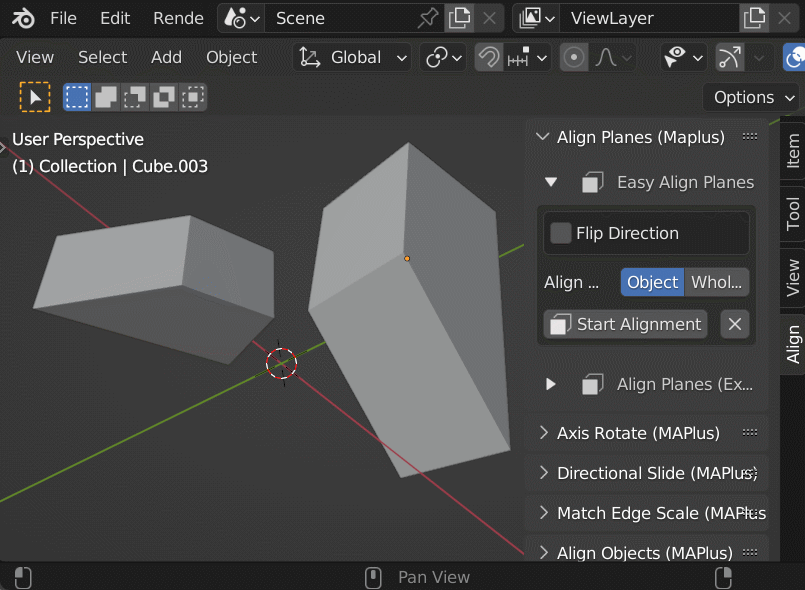
Task: Add a new view layer icon
Action: [x=755, y=18]
